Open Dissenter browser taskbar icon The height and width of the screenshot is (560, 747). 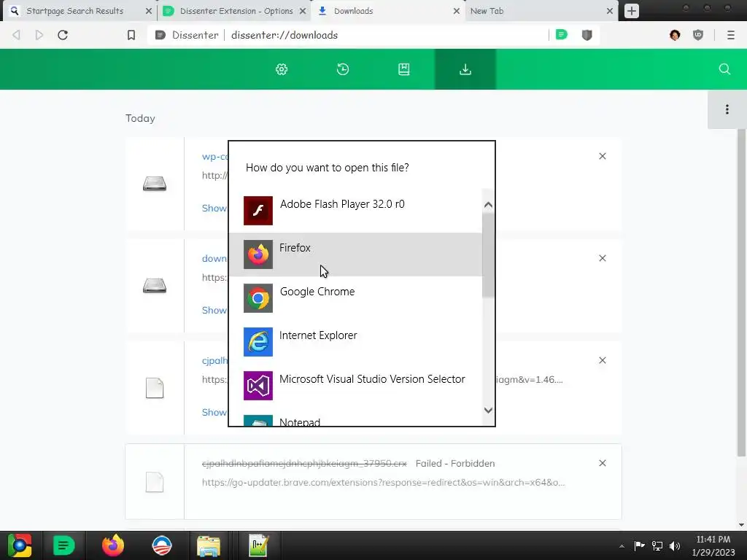click(64, 545)
